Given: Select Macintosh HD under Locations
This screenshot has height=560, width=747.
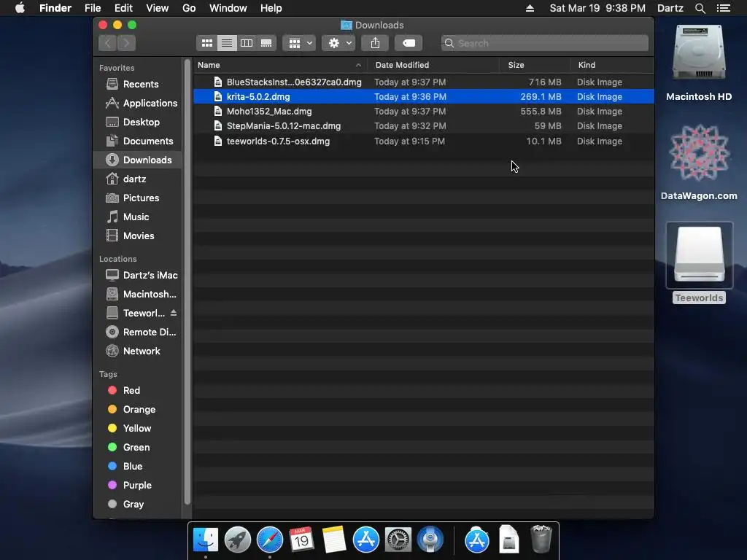Looking at the screenshot, I should (x=137, y=295).
